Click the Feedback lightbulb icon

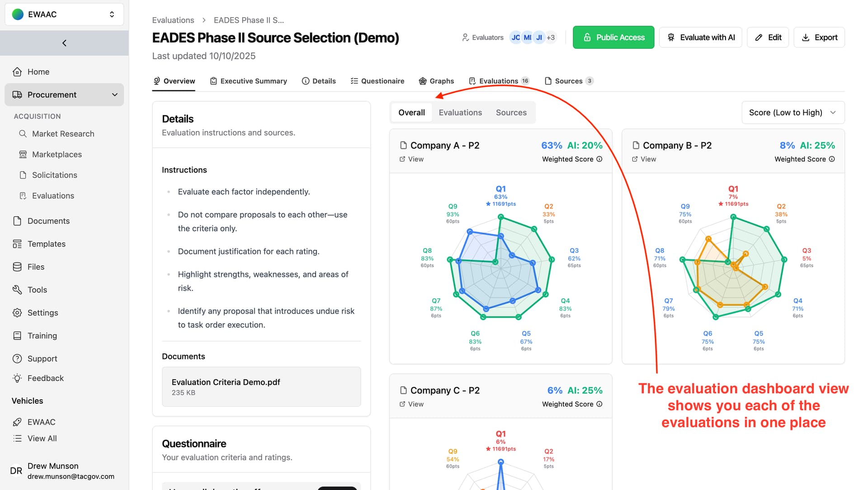(x=17, y=378)
